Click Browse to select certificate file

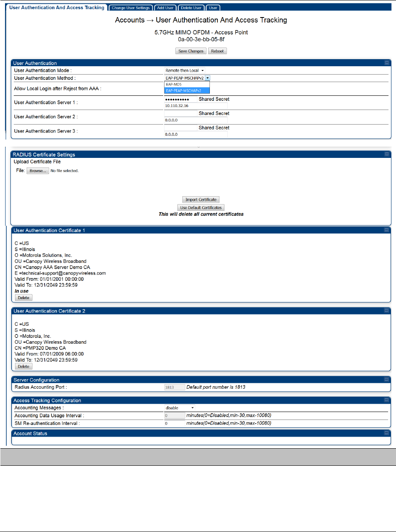coord(38,171)
